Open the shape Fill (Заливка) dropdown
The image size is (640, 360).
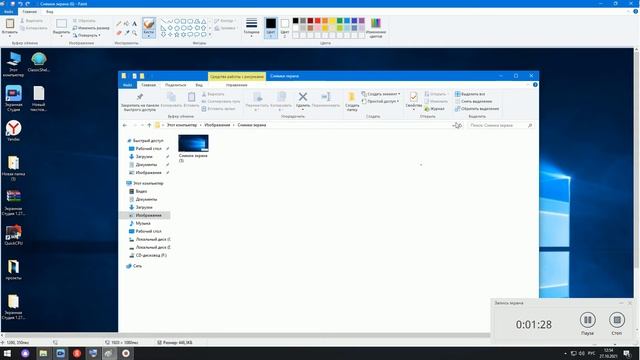point(225,28)
